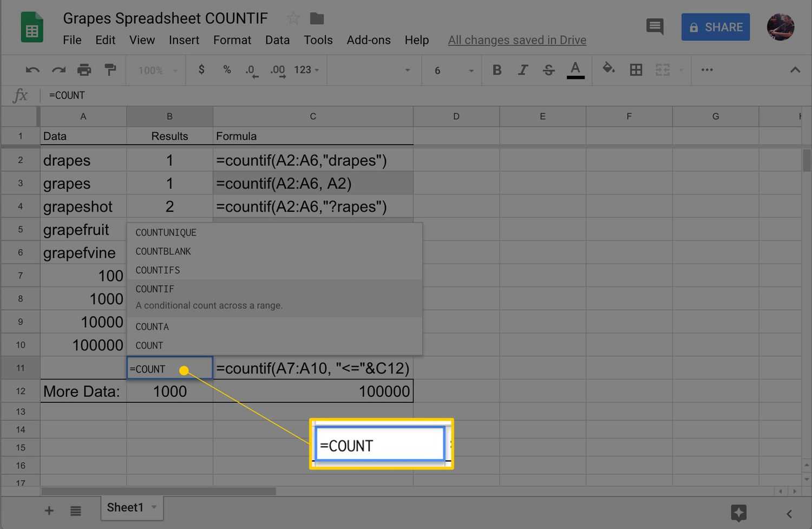
Task: Open the View menu
Action: click(142, 40)
